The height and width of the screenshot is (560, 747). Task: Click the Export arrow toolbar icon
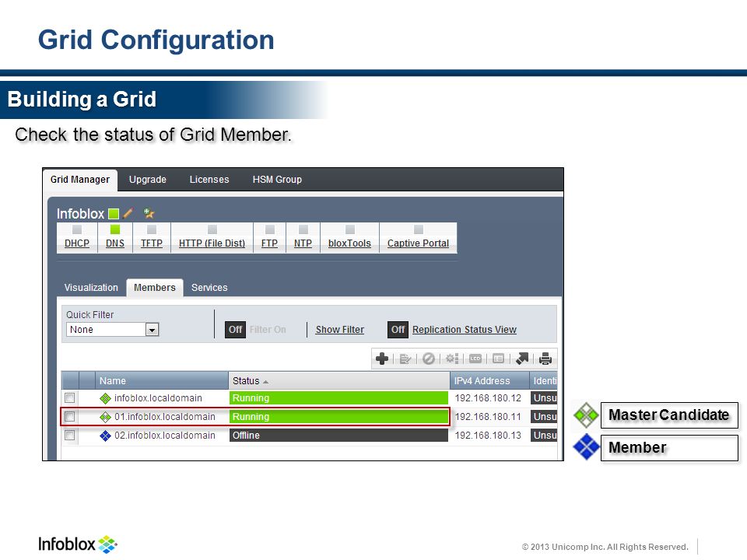click(522, 359)
